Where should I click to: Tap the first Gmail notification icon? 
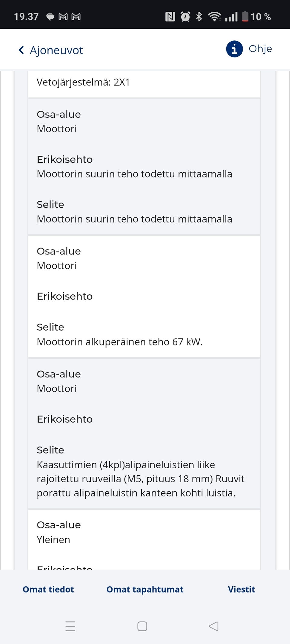(63, 17)
